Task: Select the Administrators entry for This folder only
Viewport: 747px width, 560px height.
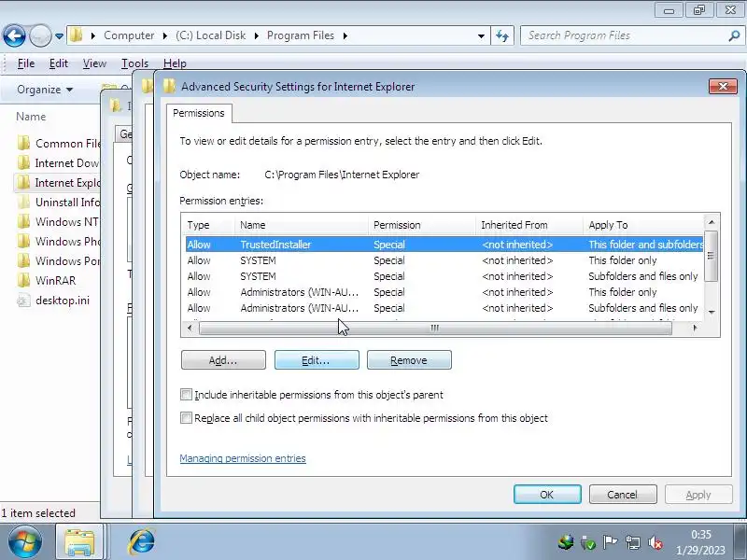Action: pos(444,292)
